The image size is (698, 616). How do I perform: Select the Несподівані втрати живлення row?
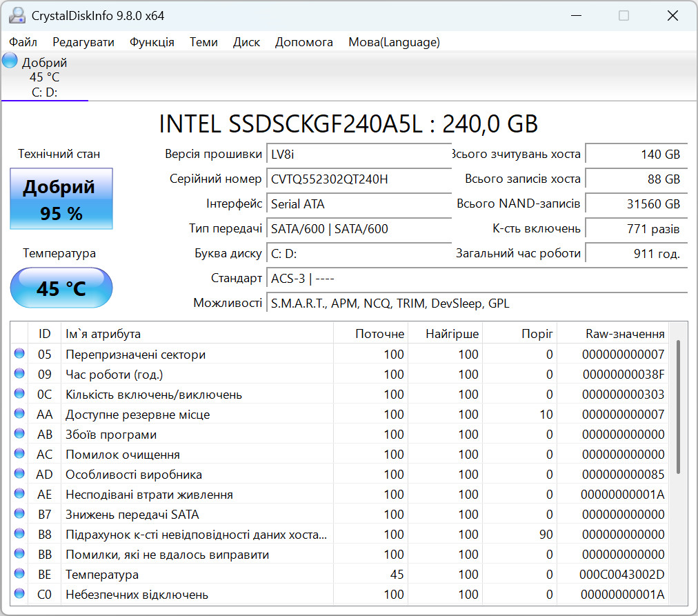(341, 495)
